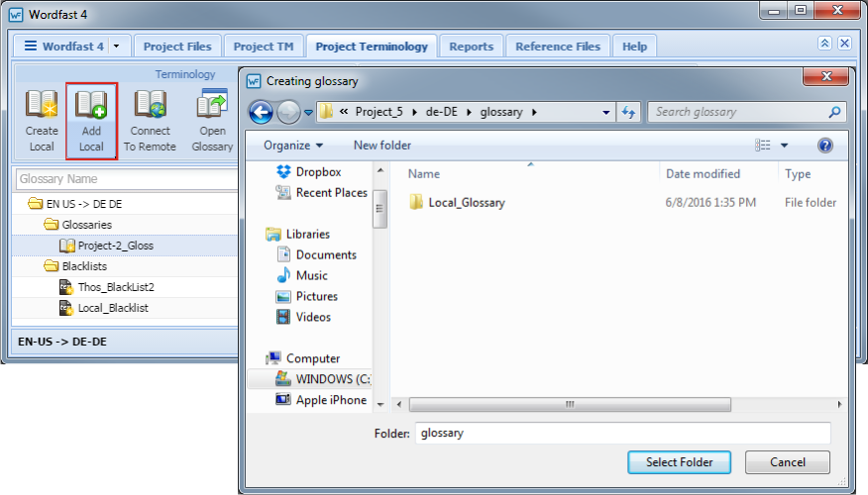Viewport: 868px width, 495px height.
Task: Click horizontal scrollbar right arrow
Action: [840, 405]
